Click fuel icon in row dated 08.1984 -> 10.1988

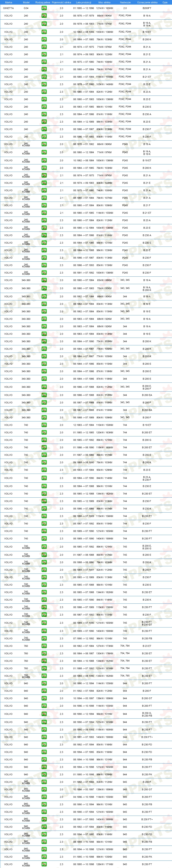pyautogui.click(x=44, y=661)
